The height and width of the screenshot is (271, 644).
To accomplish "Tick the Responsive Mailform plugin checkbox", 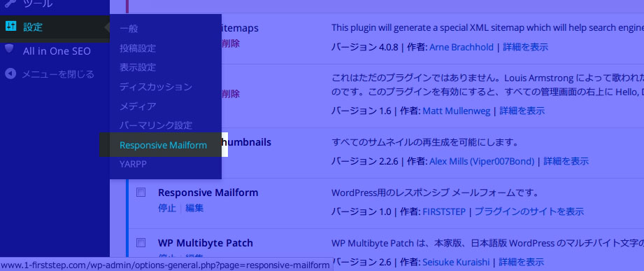I will [x=141, y=192].
